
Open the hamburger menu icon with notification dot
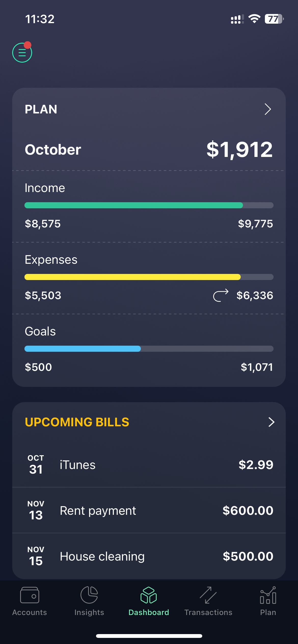pyautogui.click(x=22, y=52)
